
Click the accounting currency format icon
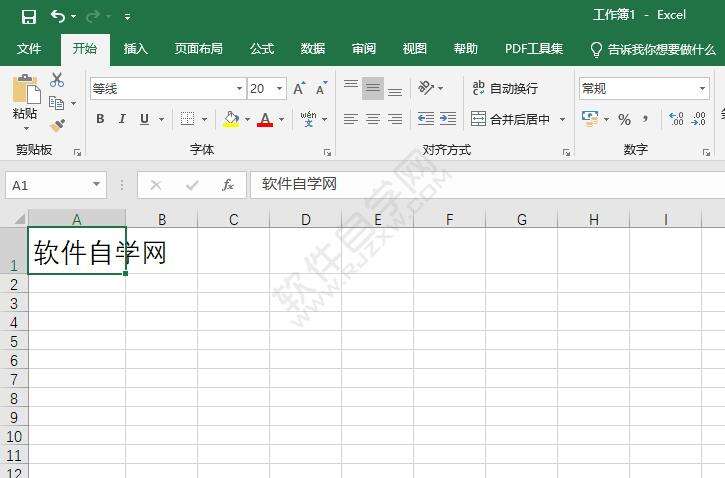point(590,119)
